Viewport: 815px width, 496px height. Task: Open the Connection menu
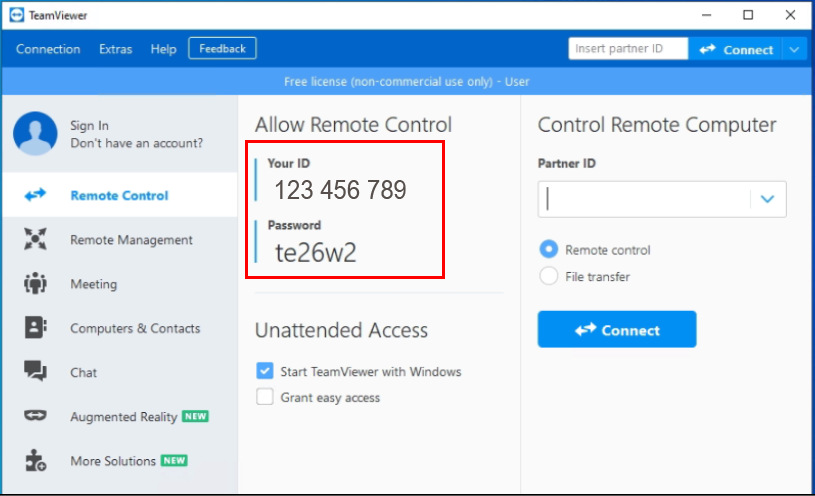point(48,49)
